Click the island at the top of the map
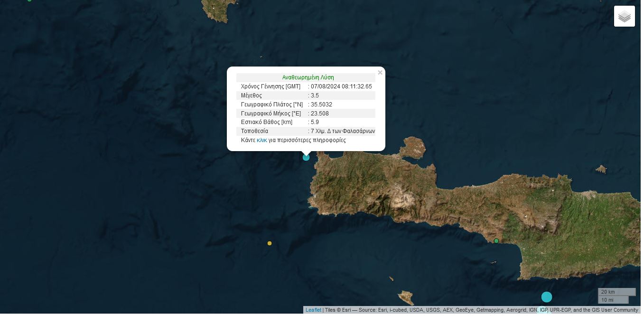 [217, 10]
